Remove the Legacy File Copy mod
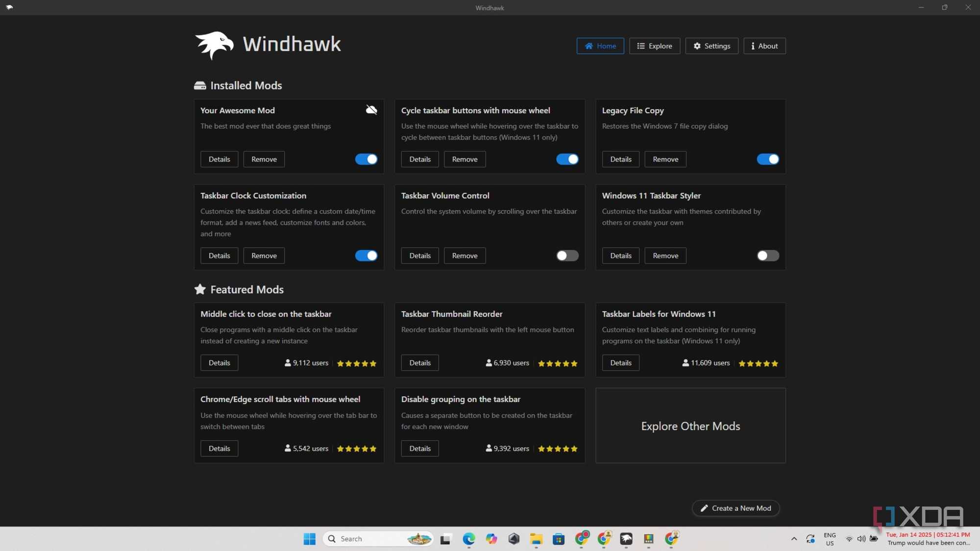The image size is (980, 551). pos(665,159)
